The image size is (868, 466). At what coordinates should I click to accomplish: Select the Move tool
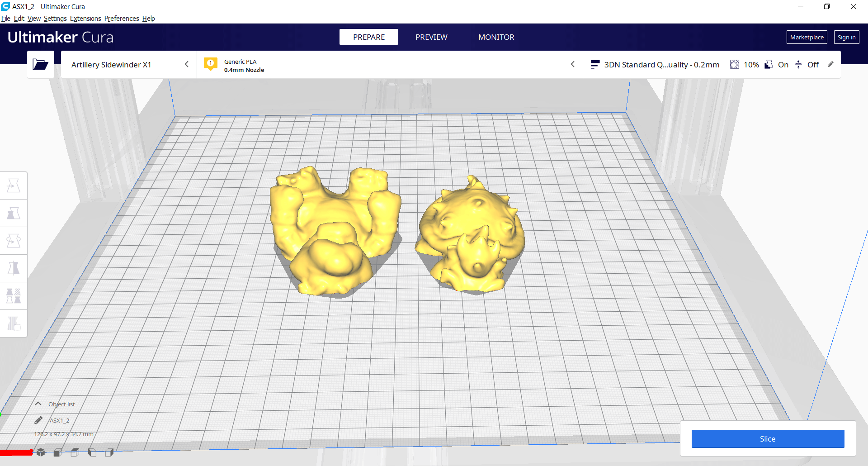pos(14,185)
